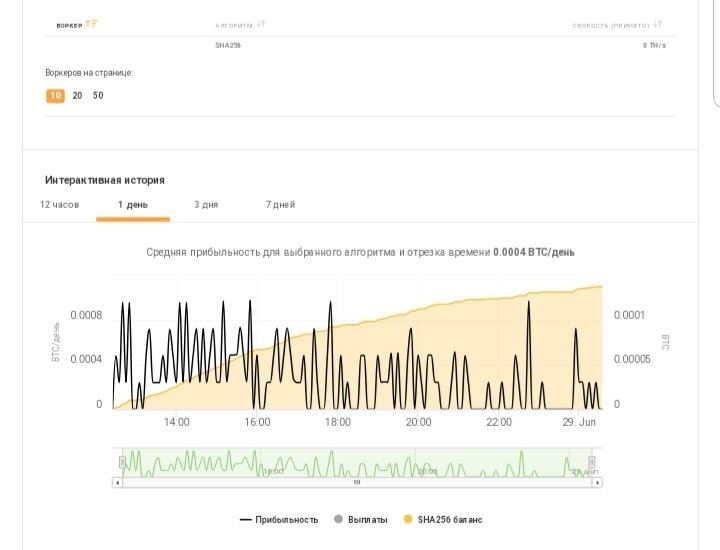Viewport: 720px width, 550px height.
Task: Open the 3 дня history tab
Action: (x=206, y=205)
